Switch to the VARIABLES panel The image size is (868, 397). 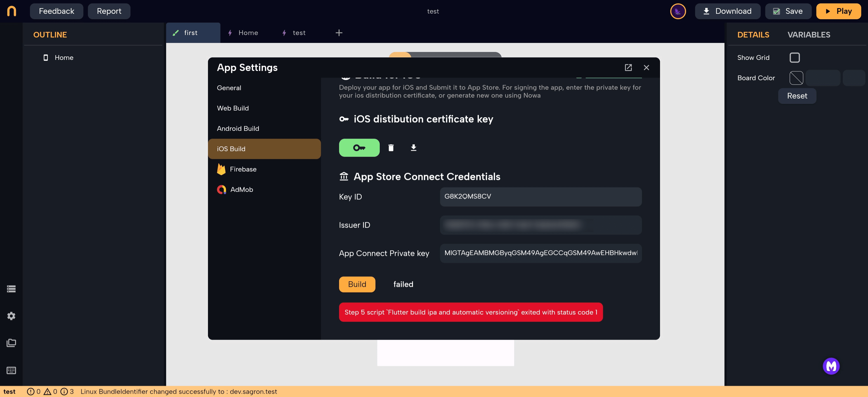809,34
